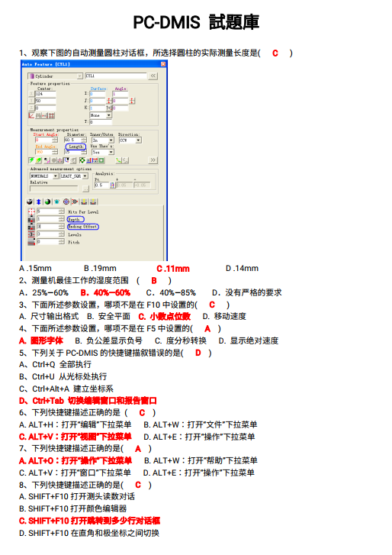Click the Z center field showing 0
Screen dimensions: 392x555
click(46, 108)
